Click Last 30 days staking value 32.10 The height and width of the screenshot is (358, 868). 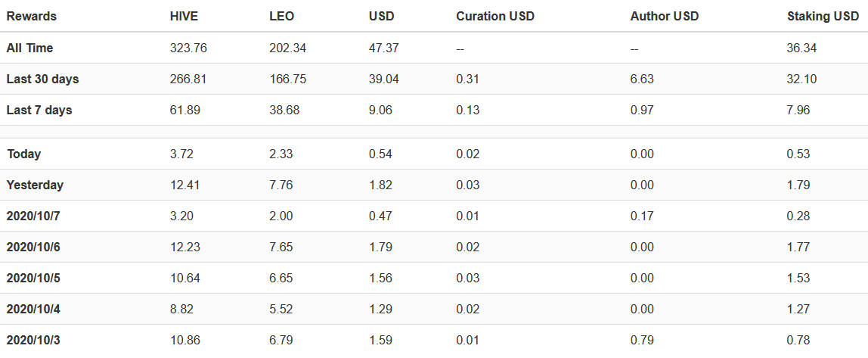point(801,79)
